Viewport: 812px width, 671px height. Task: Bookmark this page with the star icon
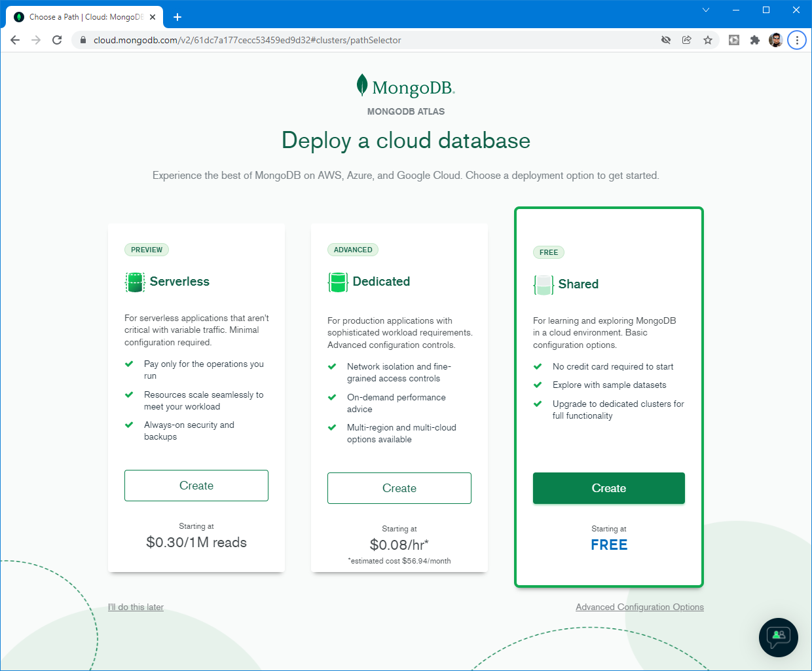(708, 40)
